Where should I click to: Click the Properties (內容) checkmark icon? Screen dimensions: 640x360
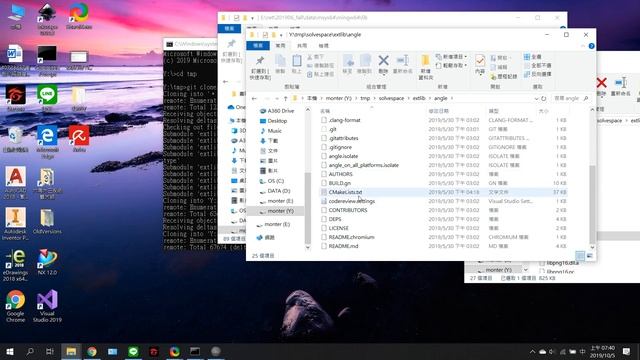click(x=480, y=61)
